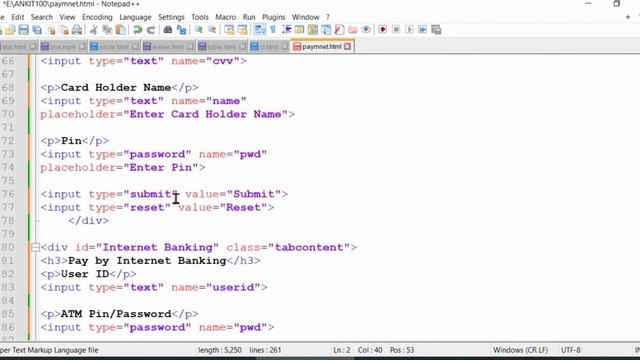Select the paymnet.html tab
640x360 pixels.
coord(321,47)
